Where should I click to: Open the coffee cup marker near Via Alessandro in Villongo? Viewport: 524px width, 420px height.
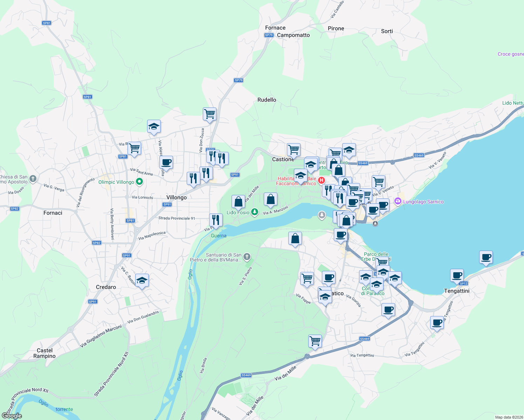click(x=166, y=162)
